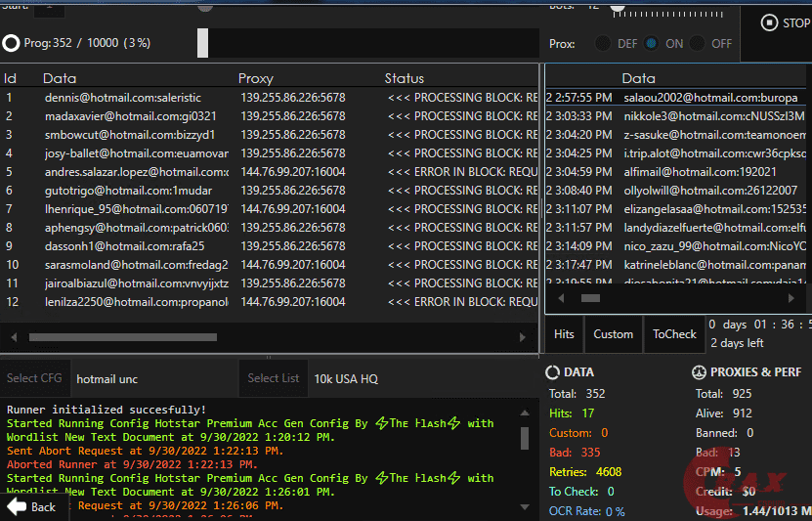Click the circle icon beside Prog
Screen dimensions: 812x521
pos(11,43)
